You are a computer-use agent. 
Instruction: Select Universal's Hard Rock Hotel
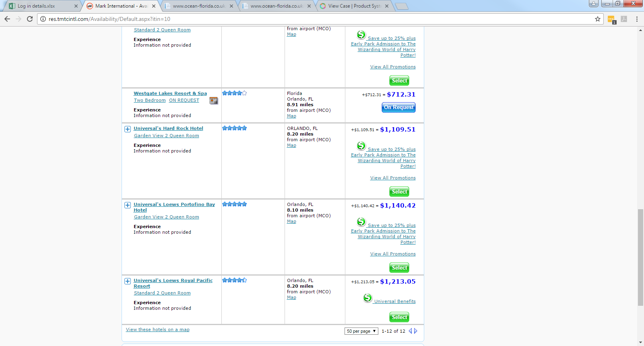point(399,192)
